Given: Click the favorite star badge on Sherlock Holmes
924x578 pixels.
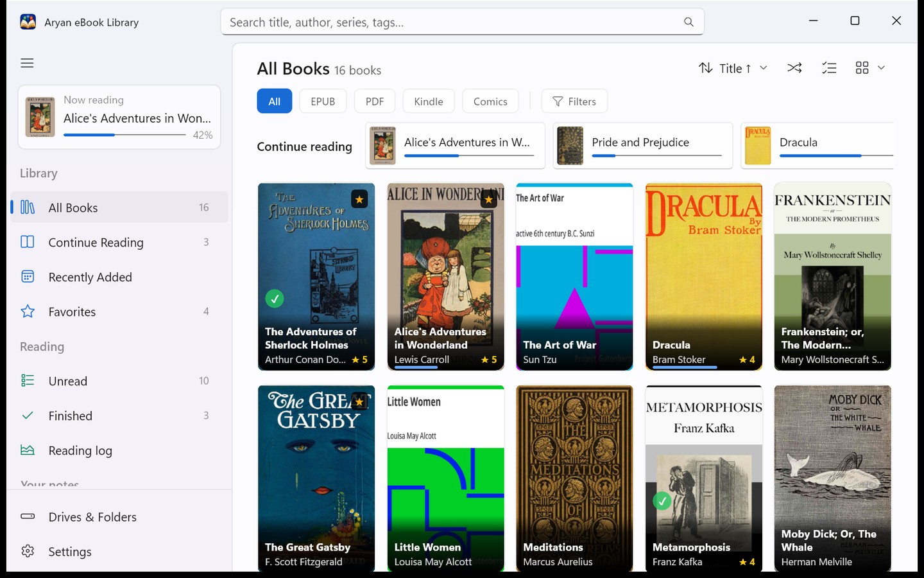Looking at the screenshot, I should 359,199.
